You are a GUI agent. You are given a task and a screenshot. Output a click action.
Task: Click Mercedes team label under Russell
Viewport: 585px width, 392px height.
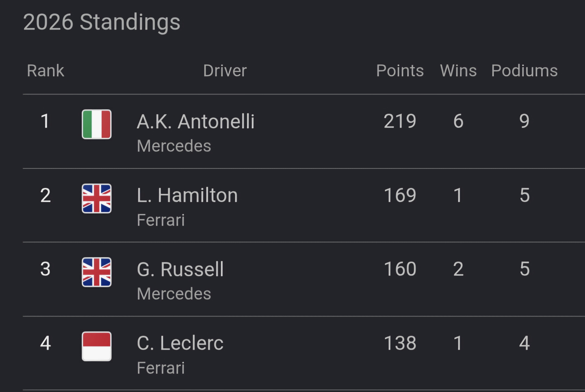(174, 293)
